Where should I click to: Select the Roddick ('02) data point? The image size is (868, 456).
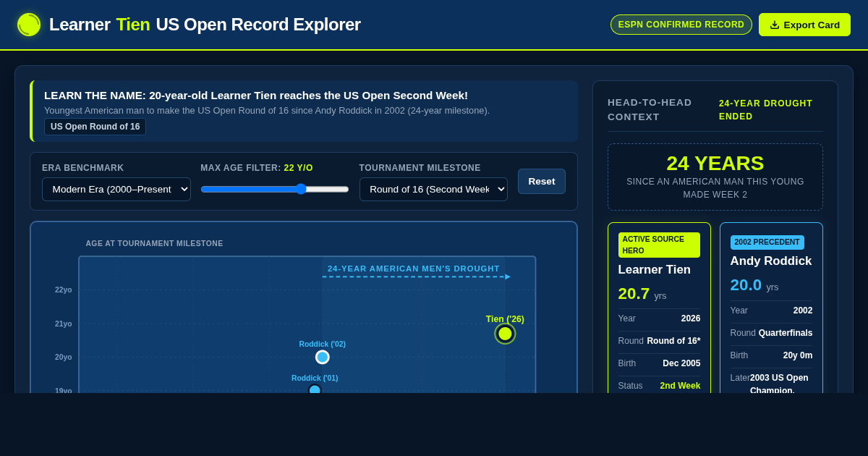(323, 357)
